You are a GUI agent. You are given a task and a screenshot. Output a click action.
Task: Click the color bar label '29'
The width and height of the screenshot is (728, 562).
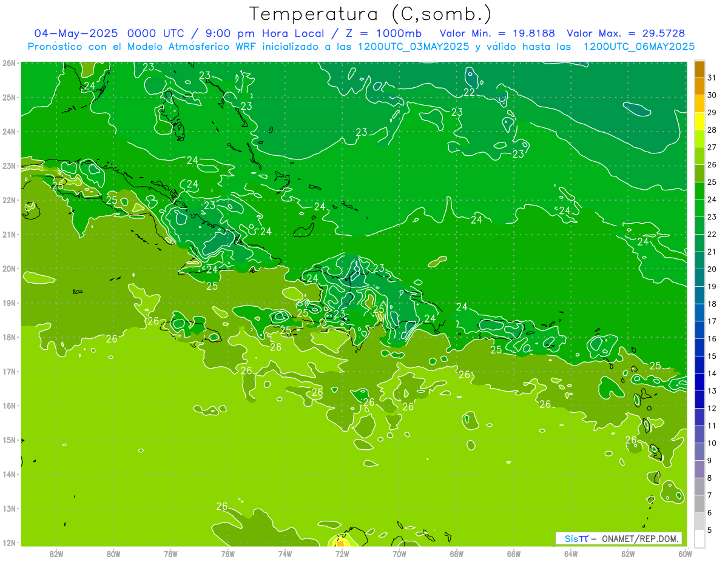pos(712,113)
